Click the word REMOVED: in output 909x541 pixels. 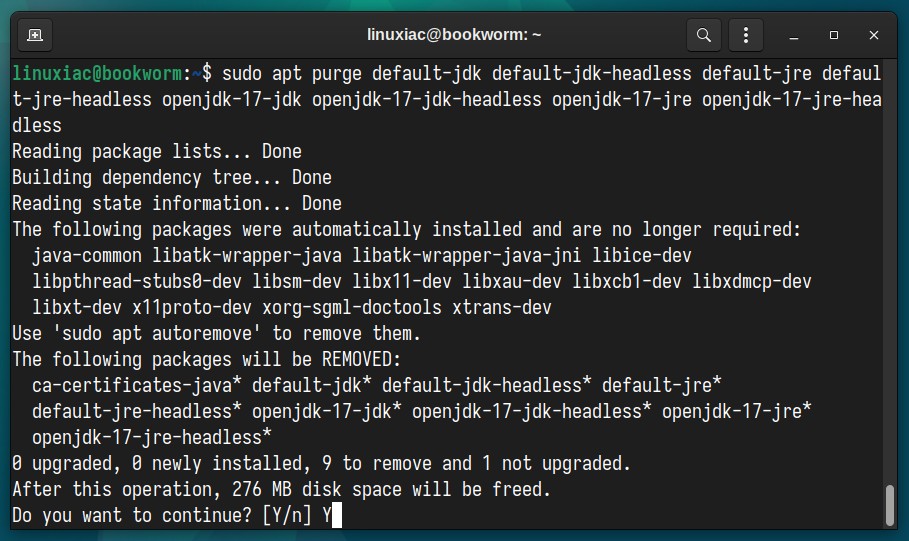362,360
